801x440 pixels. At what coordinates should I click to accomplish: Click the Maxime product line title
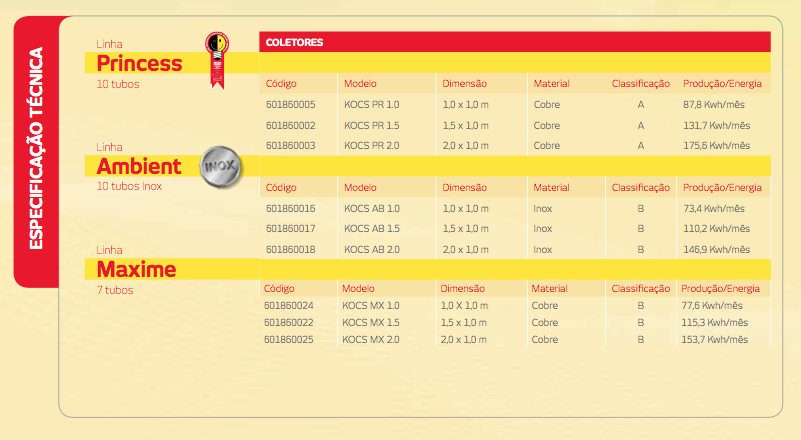[x=137, y=269]
